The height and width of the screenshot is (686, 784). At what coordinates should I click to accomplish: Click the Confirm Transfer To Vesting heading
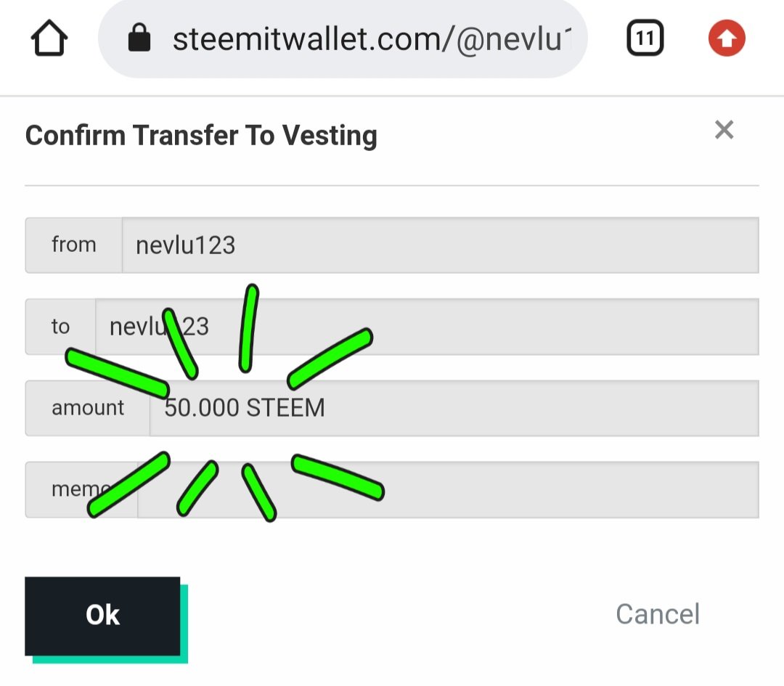pyautogui.click(x=201, y=136)
